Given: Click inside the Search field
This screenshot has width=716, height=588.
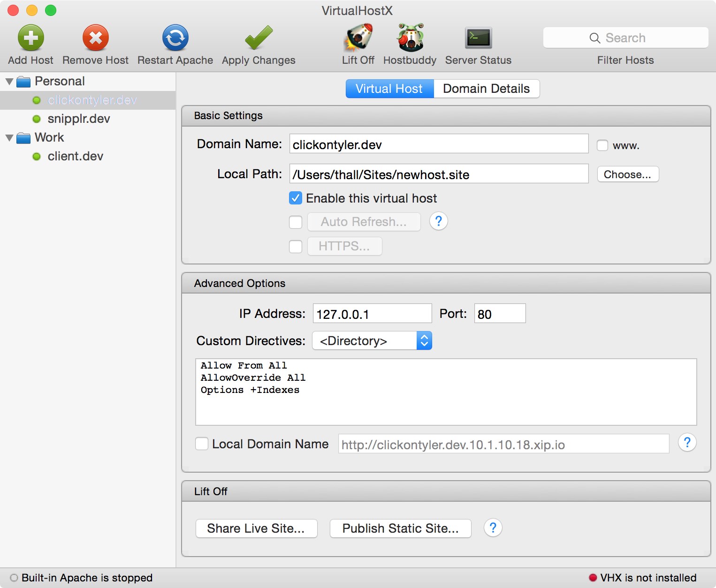Looking at the screenshot, I should 625,38.
